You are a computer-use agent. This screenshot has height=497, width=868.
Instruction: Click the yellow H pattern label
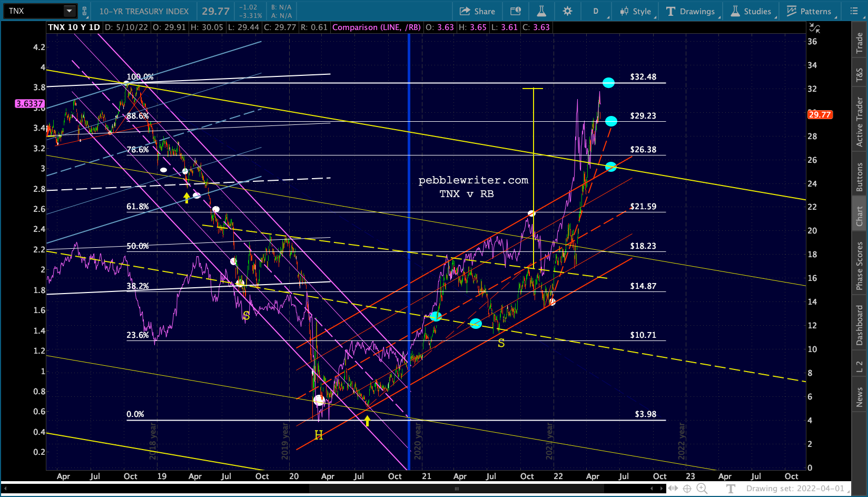pos(319,435)
